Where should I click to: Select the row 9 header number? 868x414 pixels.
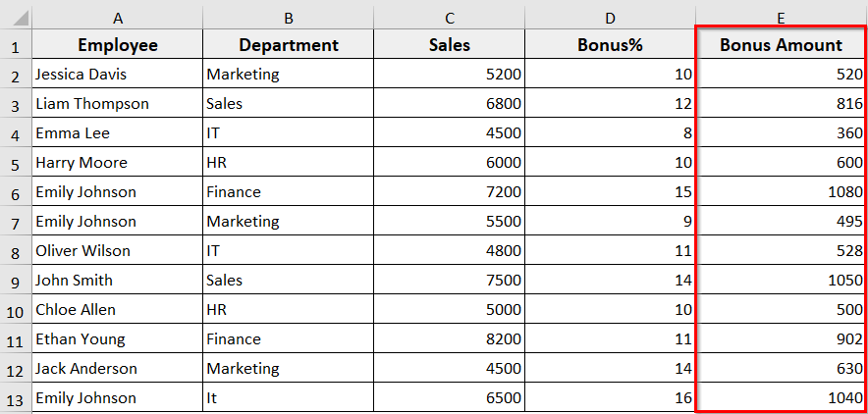click(x=16, y=281)
